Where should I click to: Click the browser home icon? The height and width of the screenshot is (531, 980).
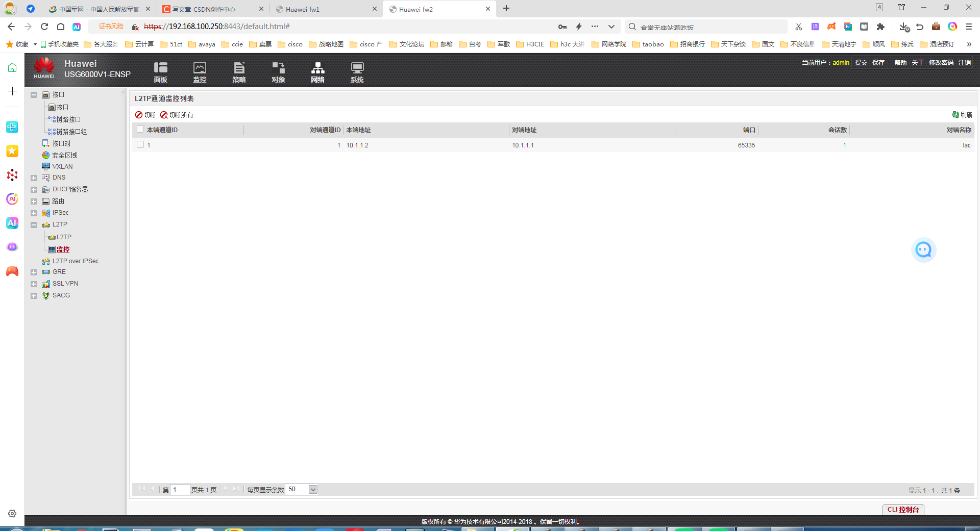click(61, 27)
